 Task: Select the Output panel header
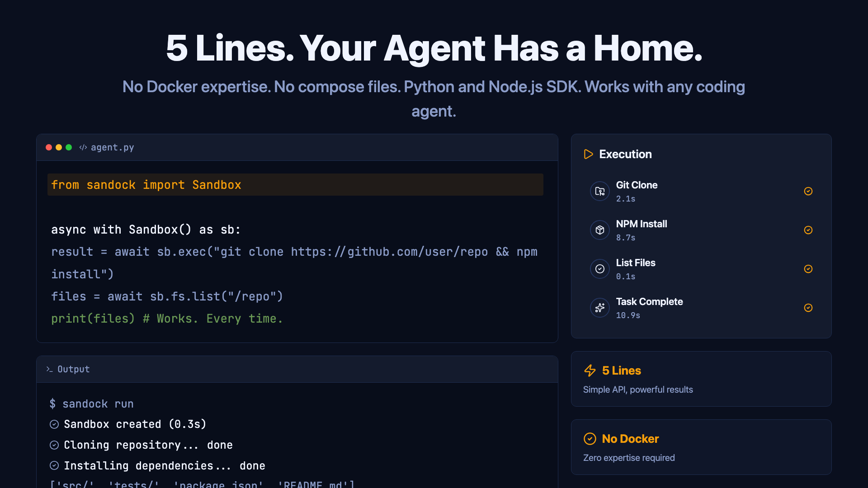point(74,369)
